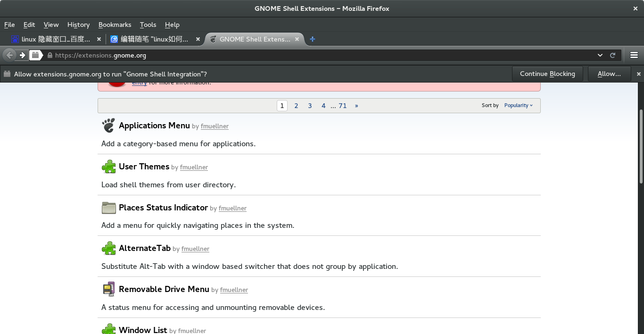The width and height of the screenshot is (644, 334).
Task: Click the Allow... button
Action: coord(609,74)
